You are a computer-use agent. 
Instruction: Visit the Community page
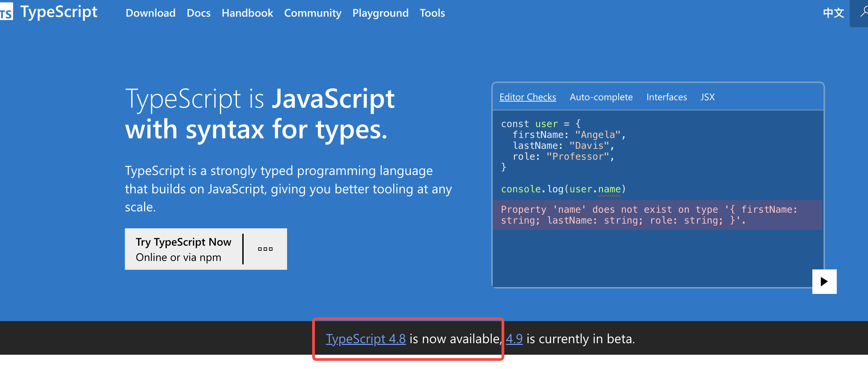click(313, 13)
